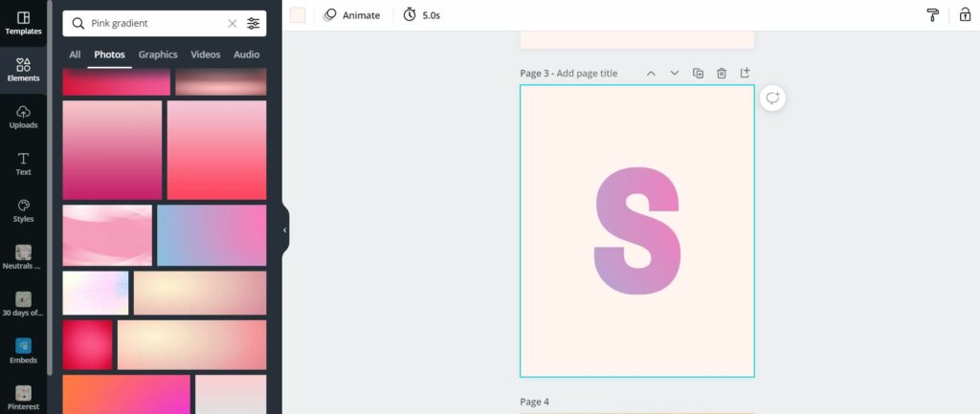Toggle the lock icon in the toolbar
This screenshot has height=414, width=980.
(965, 15)
